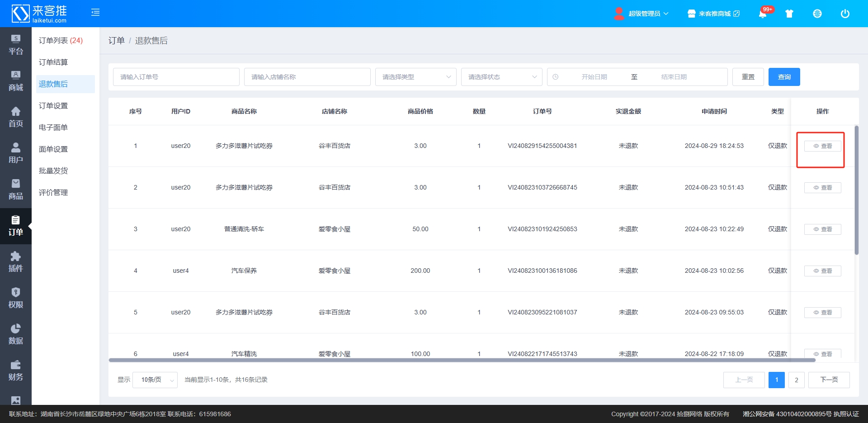
Task: Expand the 请选择类型 type dropdown
Action: 415,77
